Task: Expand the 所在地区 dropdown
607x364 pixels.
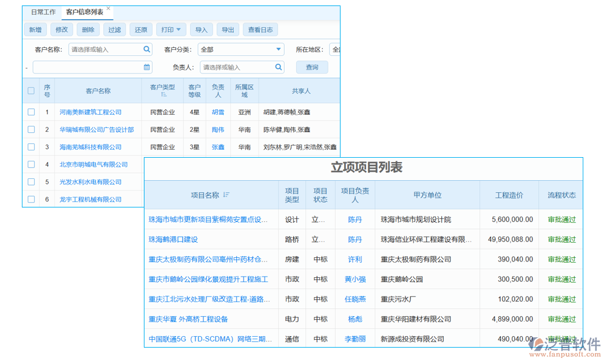Action: coord(337,49)
